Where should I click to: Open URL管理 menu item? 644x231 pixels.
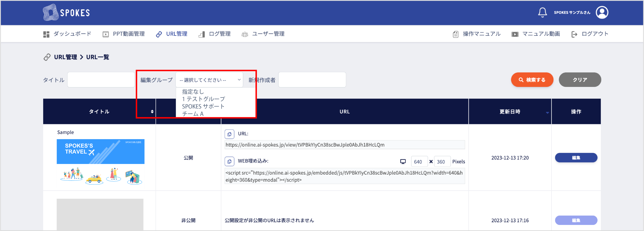click(177, 34)
